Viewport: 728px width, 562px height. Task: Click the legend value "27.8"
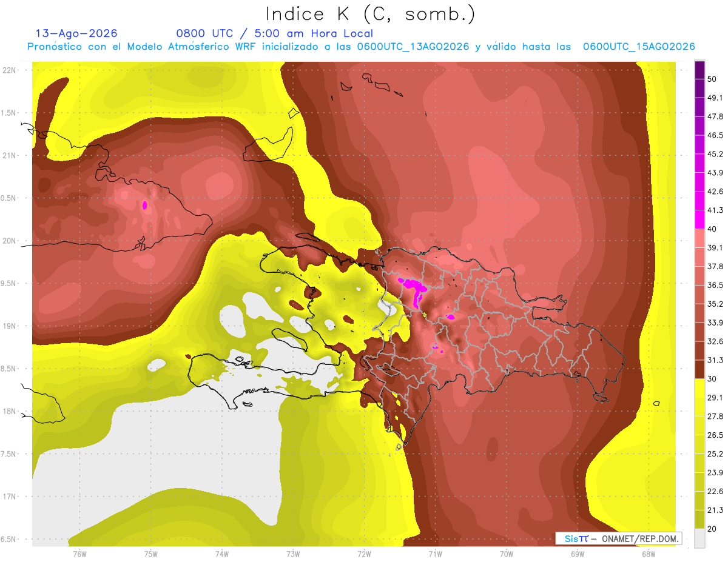pyautogui.click(x=715, y=416)
